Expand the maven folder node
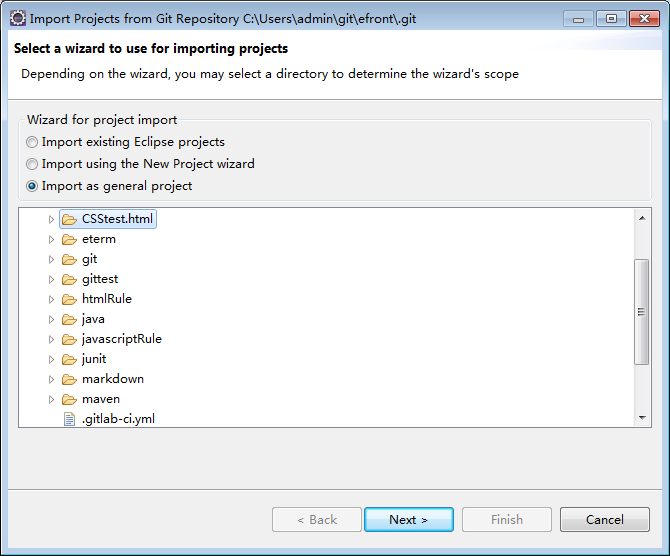Viewport: 670px width, 556px height. (52, 399)
